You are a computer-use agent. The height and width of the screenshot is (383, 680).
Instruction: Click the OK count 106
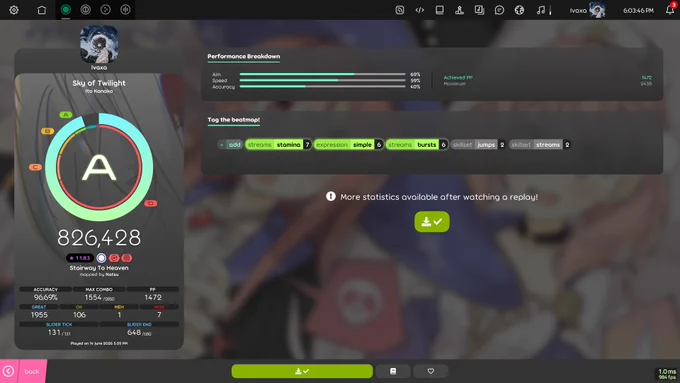coord(79,315)
